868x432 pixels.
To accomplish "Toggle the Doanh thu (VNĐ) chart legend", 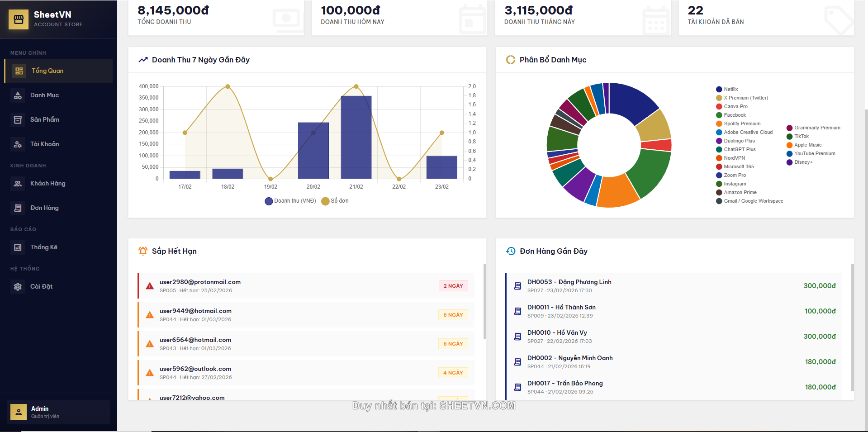I will click(290, 201).
